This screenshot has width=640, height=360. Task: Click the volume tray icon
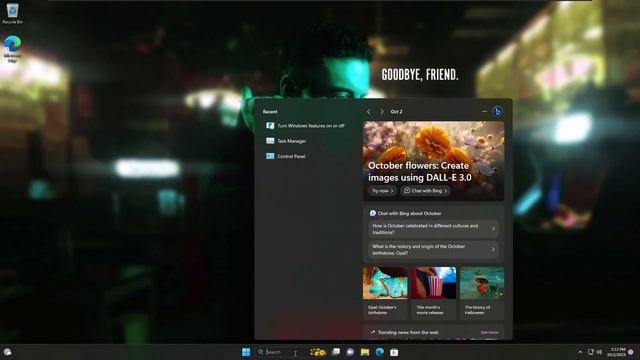pos(599,352)
